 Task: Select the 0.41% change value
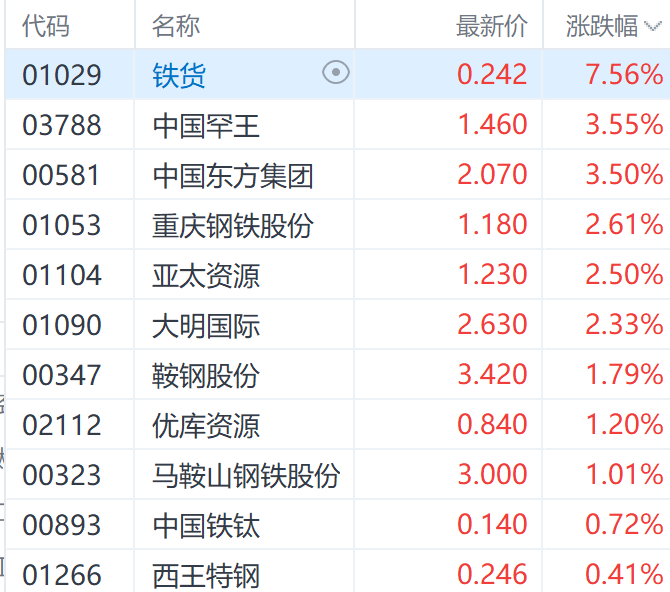(x=624, y=574)
